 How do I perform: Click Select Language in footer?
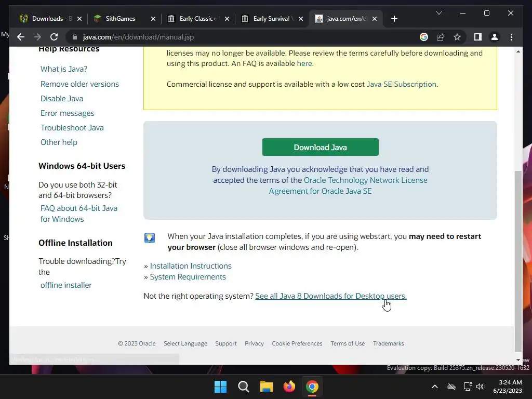(x=185, y=343)
